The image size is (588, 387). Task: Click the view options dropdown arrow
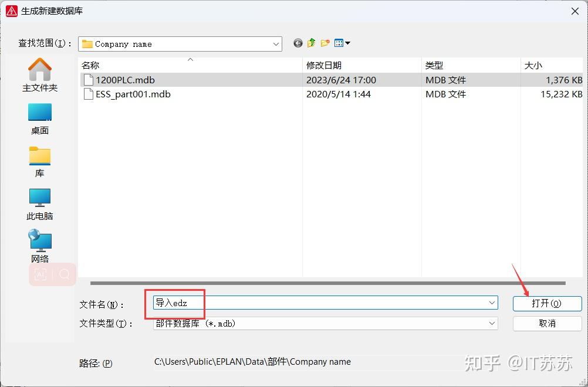point(347,43)
